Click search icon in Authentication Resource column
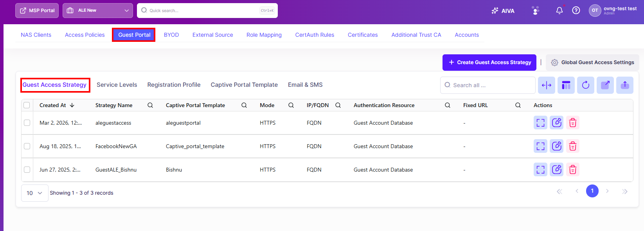Viewport: 644px width, 231px height. 448,105
